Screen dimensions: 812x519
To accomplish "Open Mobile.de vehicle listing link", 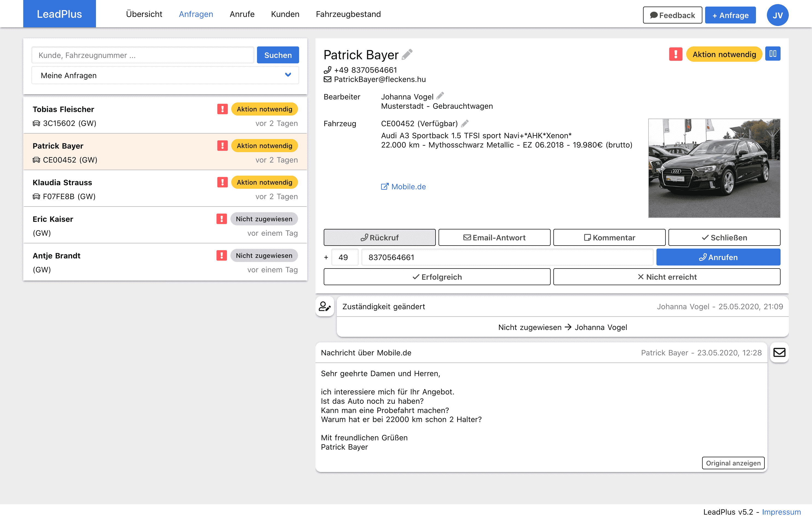I will coord(405,186).
